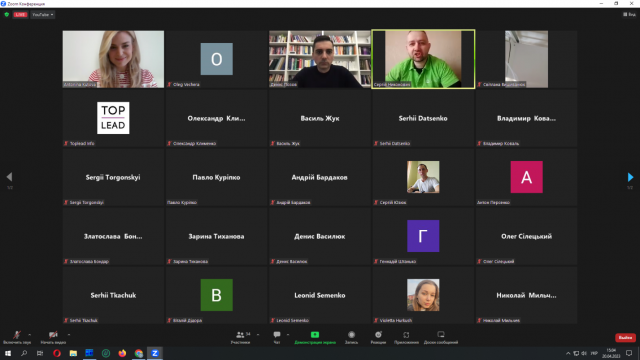Unmute the microphone in Zoom toolbar

click(17, 337)
